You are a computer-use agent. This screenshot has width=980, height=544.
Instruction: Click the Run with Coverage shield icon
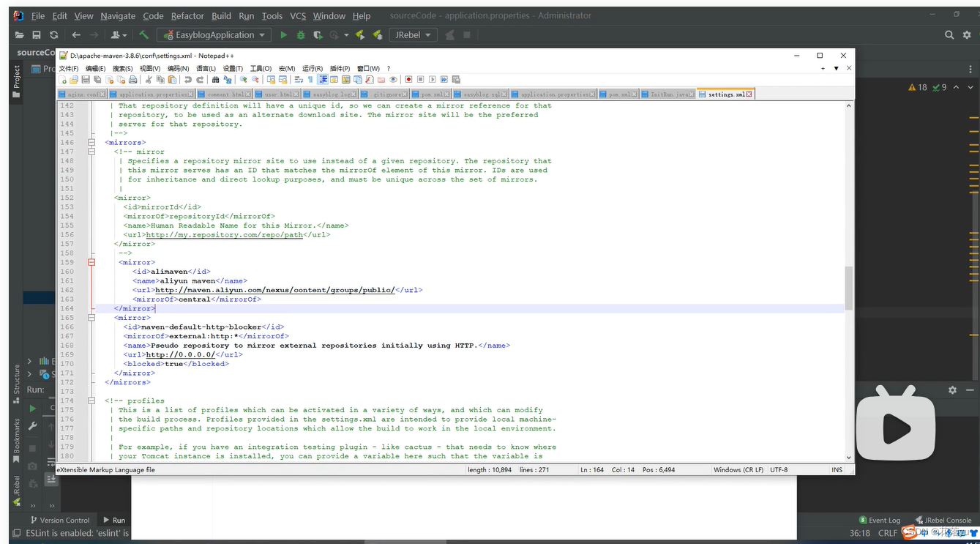tap(318, 34)
